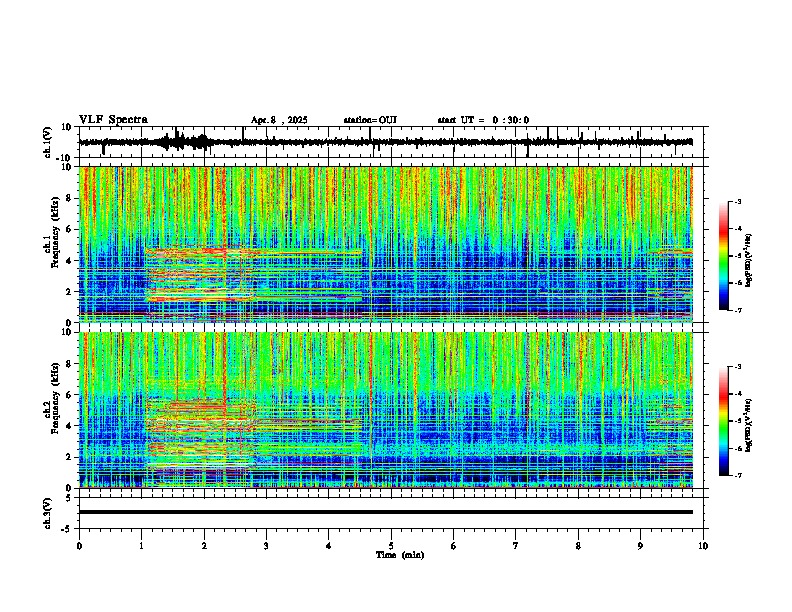
Task: Click the '4' tick on time axis
Action: 329,546
